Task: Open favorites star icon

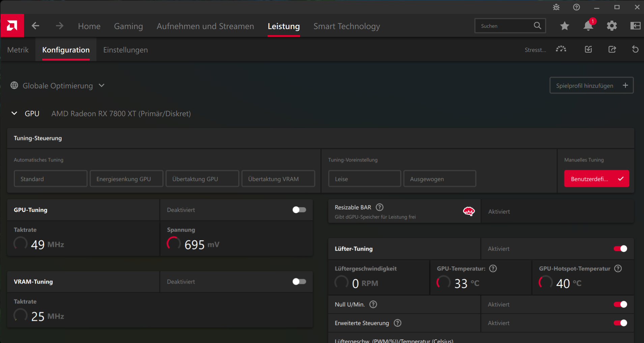Action: [564, 26]
